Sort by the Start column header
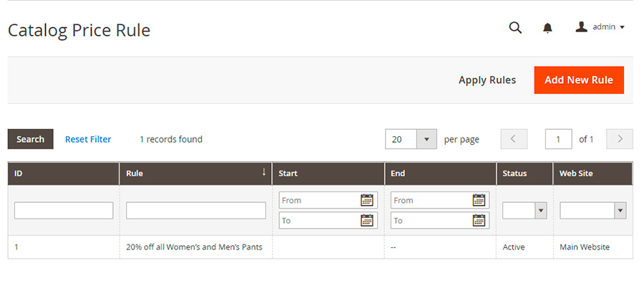Image resolution: width=644 pixels, height=286 pixels. 328,173
